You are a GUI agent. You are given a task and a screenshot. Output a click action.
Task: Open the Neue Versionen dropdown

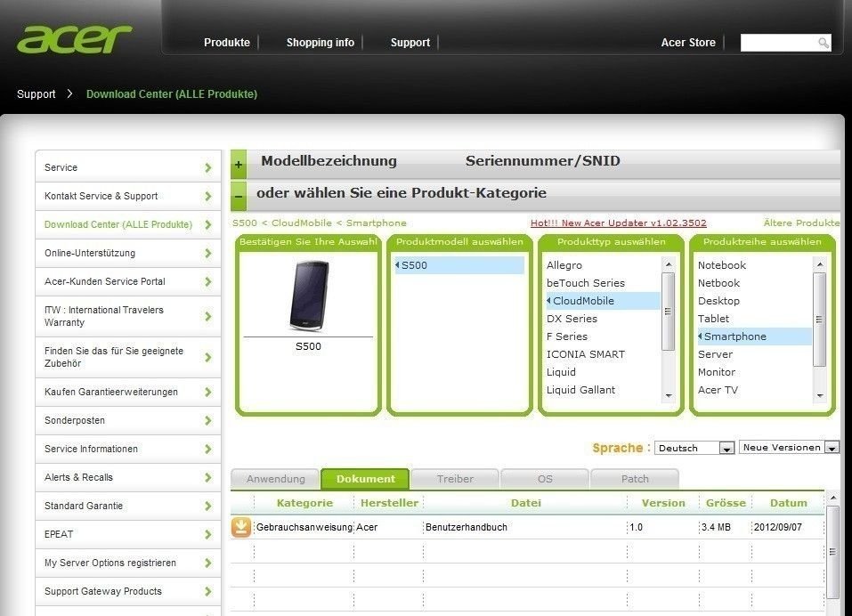tap(789, 447)
